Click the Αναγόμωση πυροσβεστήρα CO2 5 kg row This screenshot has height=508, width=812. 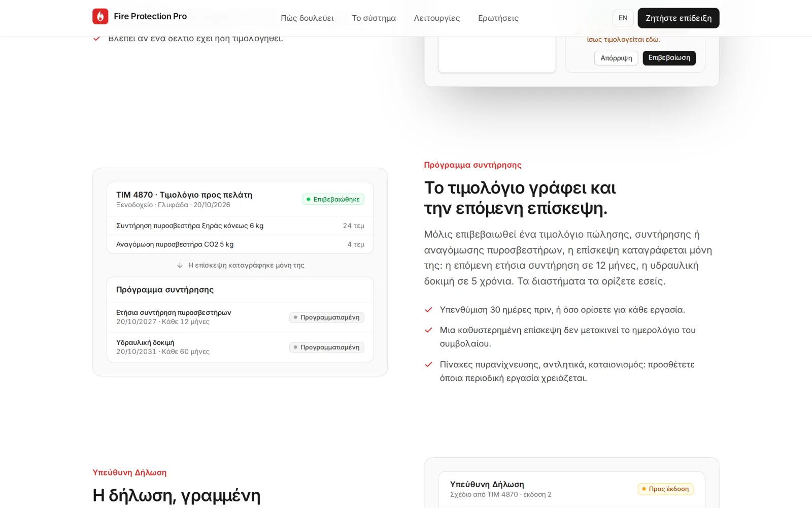click(240, 244)
